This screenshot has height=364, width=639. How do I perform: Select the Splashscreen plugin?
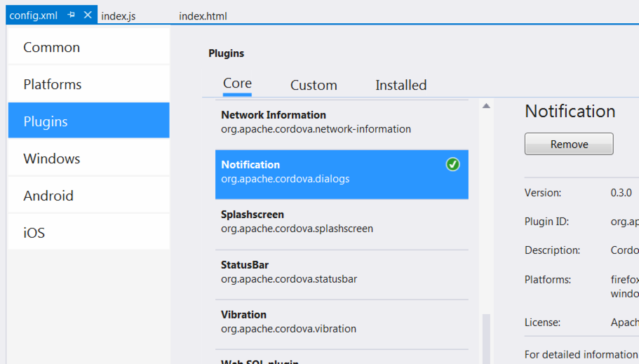342,224
